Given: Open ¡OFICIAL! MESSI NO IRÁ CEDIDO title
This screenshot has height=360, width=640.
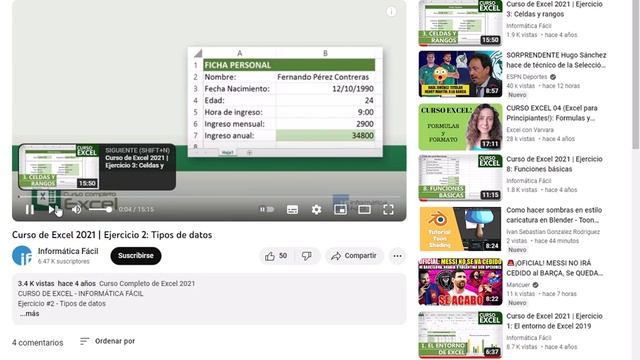Looking at the screenshot, I should pos(554,268).
